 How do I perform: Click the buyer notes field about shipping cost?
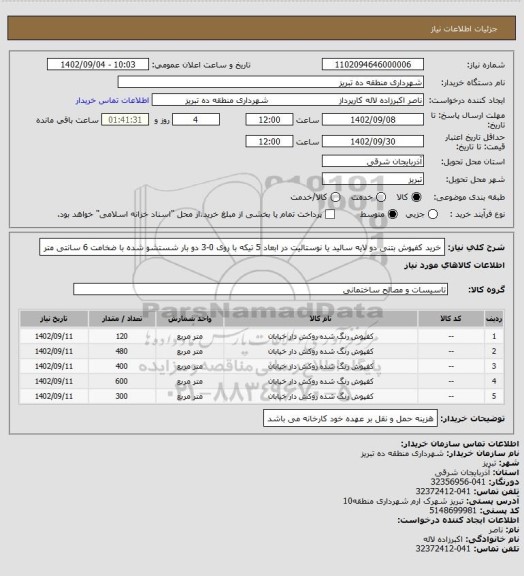pyautogui.click(x=350, y=418)
